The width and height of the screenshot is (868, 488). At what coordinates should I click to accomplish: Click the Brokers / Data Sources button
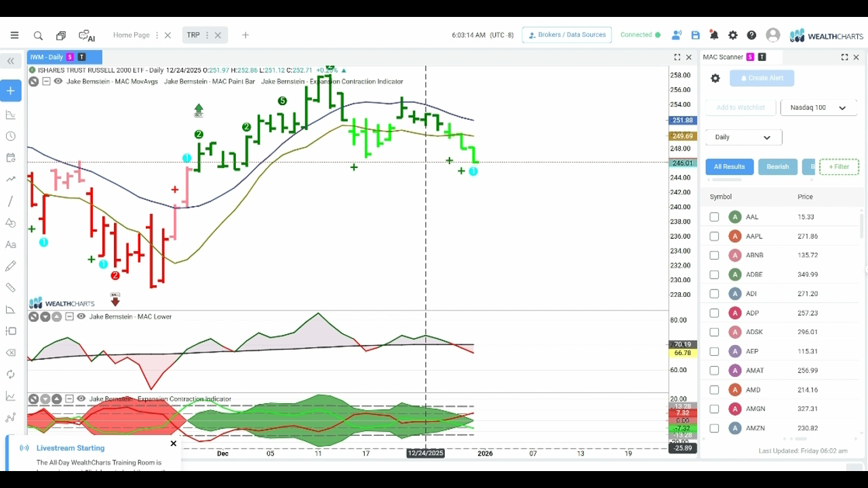pos(567,35)
